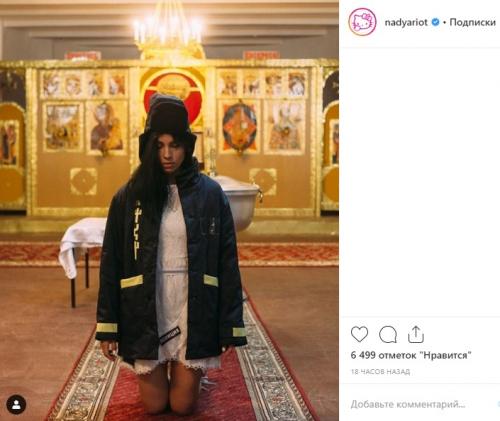Click the blank caption area beside the photo
Screen dimensions: 500x421
click(x=420, y=182)
